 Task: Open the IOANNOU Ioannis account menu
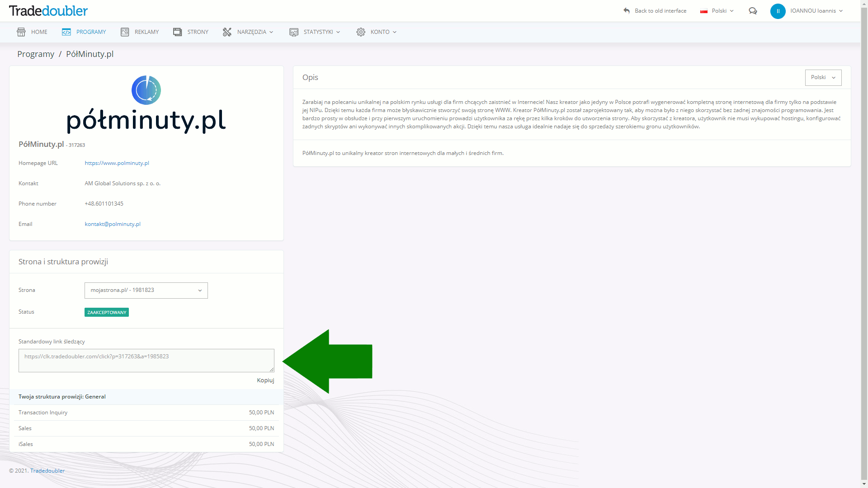point(816,11)
